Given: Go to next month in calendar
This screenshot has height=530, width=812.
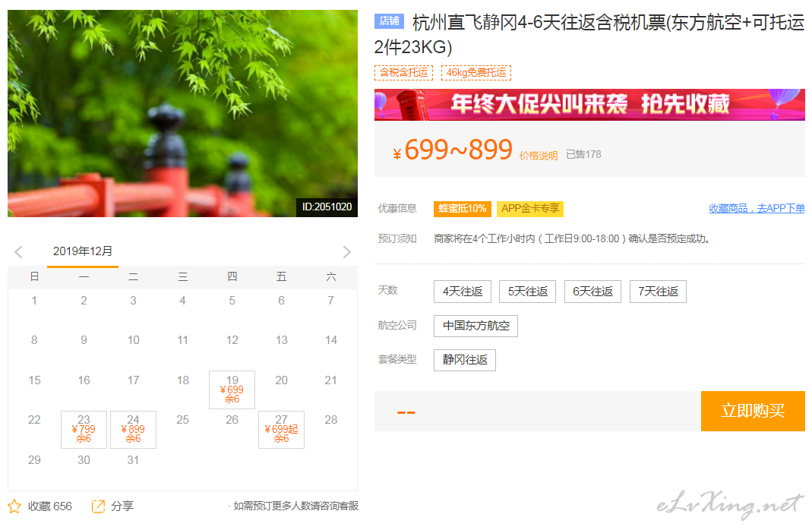Looking at the screenshot, I should pos(347,252).
